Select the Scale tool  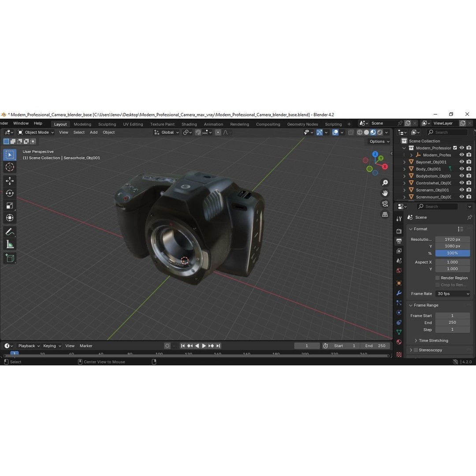pos(10,205)
